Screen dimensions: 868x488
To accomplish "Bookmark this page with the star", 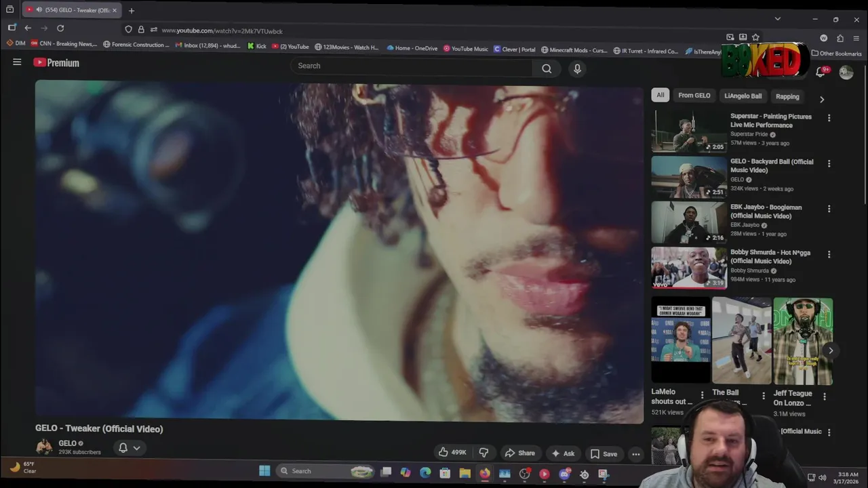I will coord(755,37).
